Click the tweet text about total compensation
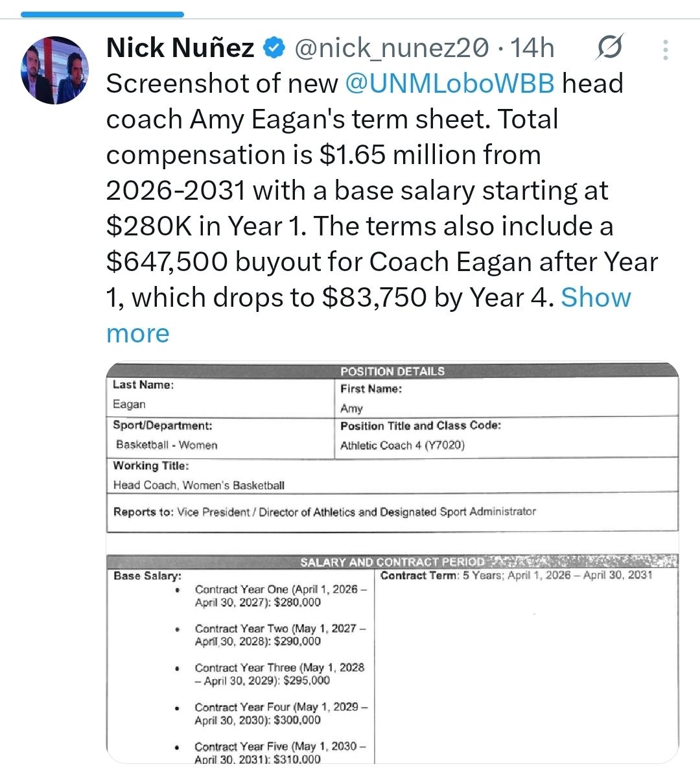 click(323, 155)
